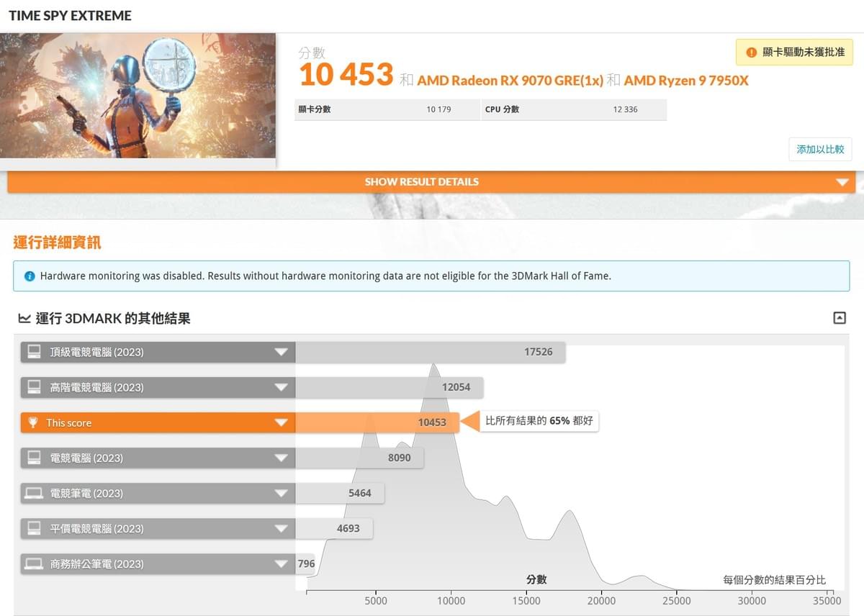This screenshot has height=616, width=864.
Task: Click the 25000 axis tick label
Action: pyautogui.click(x=676, y=601)
